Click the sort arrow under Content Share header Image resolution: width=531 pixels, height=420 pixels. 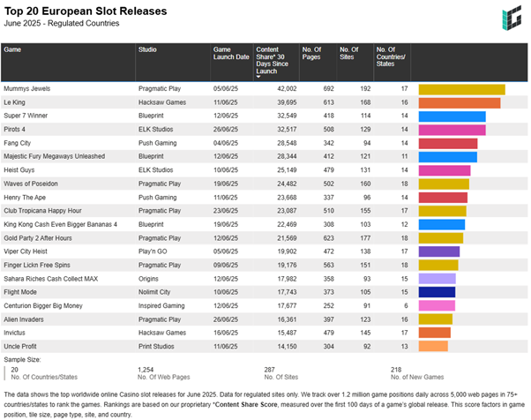pos(258,77)
